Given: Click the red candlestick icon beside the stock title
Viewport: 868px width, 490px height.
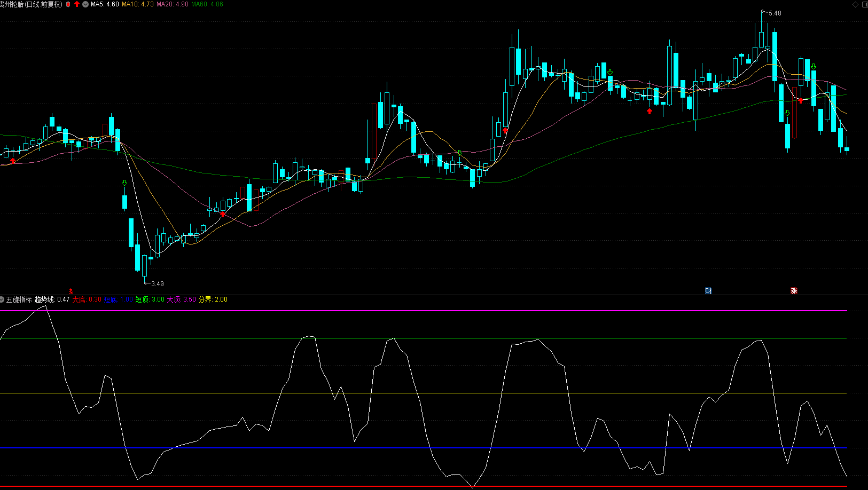Looking at the screenshot, I should pyautogui.click(x=68, y=4).
